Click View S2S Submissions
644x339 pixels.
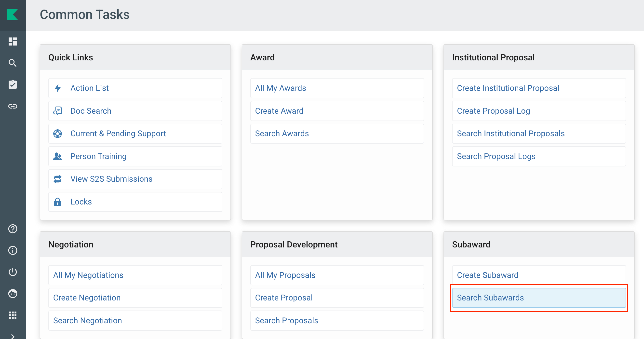(111, 179)
